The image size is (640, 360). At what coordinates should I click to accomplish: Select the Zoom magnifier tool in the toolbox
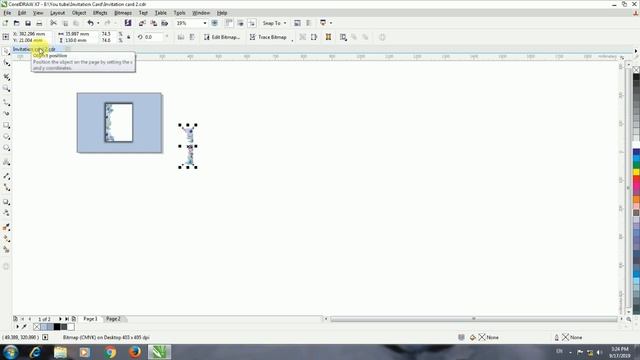pyautogui.click(x=6, y=88)
